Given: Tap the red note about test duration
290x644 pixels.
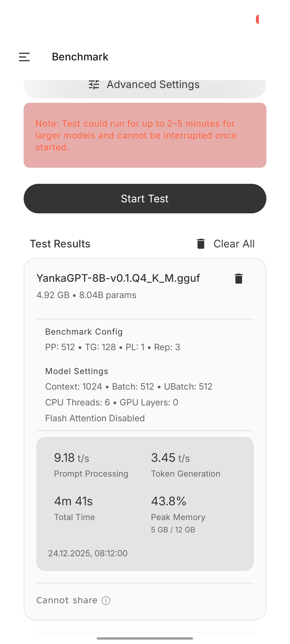Looking at the screenshot, I should [145, 135].
